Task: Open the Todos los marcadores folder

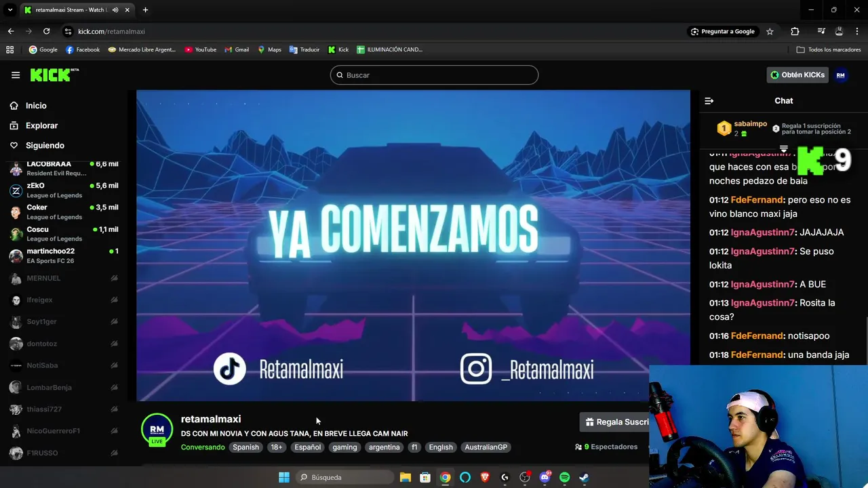Action: click(x=829, y=49)
